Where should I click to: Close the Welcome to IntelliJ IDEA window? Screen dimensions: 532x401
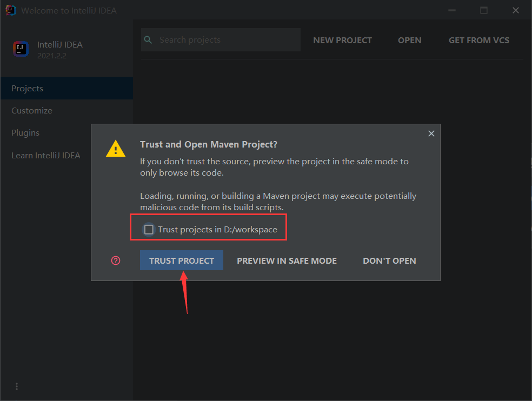516,10
